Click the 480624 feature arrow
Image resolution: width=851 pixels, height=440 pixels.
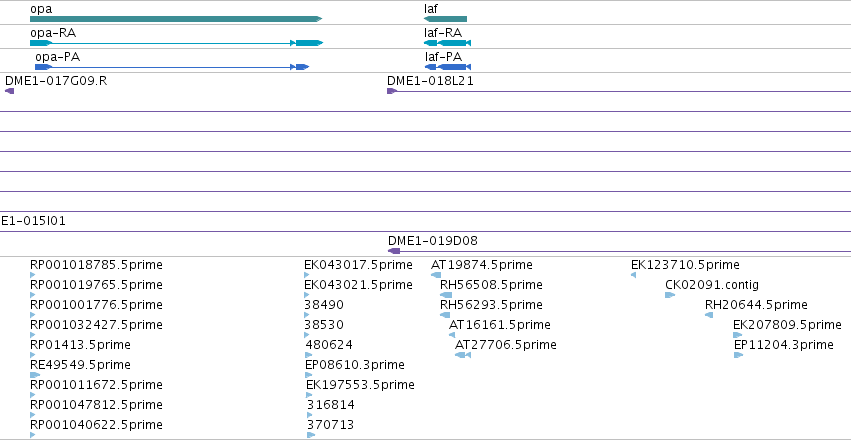[x=308, y=355]
